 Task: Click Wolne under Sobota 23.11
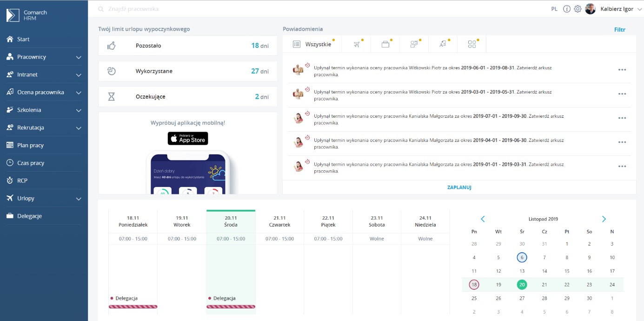pos(377,239)
